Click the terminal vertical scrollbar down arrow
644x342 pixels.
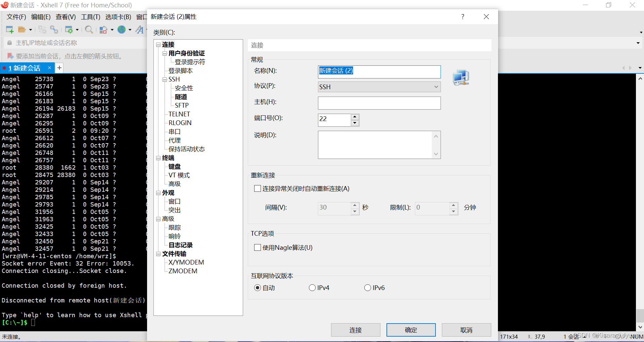[640, 327]
